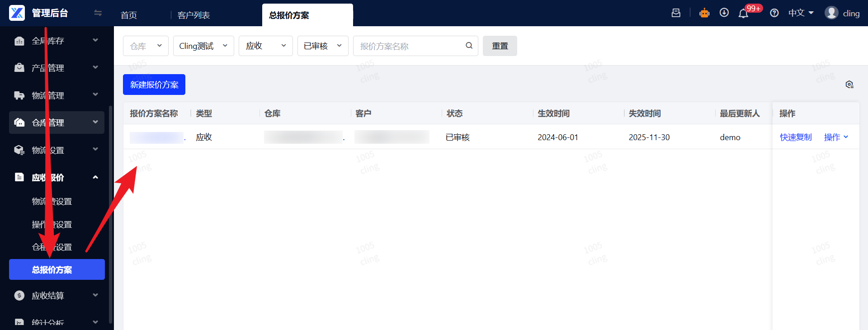This screenshot has width=868, height=330.
Task: Click the 快速复制 link
Action: [796, 137]
